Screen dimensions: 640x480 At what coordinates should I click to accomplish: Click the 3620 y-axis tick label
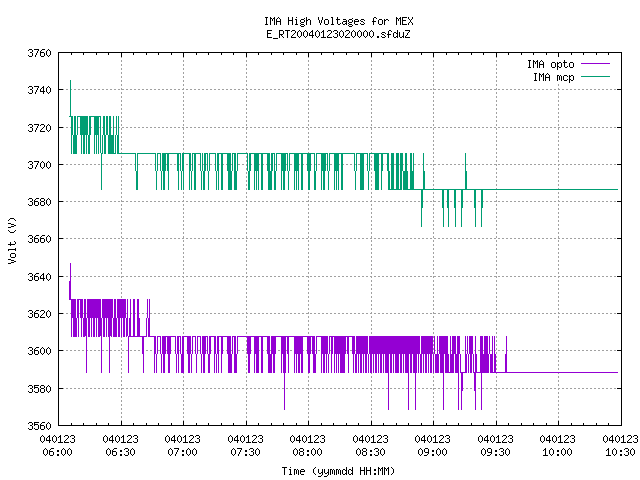(40, 314)
